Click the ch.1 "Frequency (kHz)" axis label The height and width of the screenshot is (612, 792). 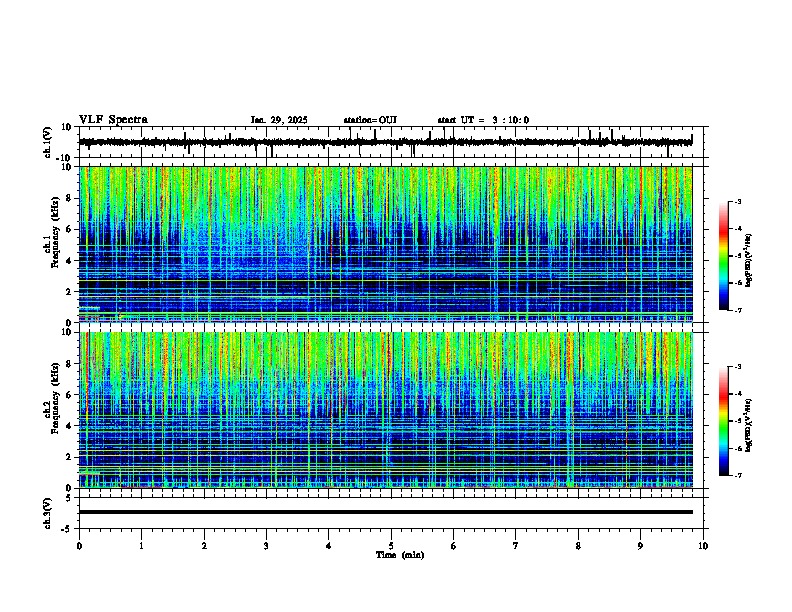(x=55, y=232)
